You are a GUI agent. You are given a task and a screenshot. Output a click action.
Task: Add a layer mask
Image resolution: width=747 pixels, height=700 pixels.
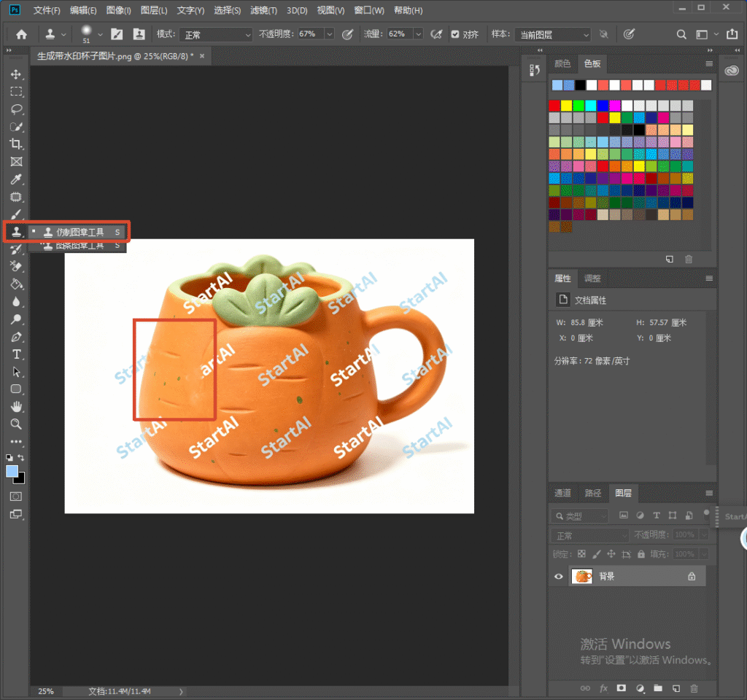pyautogui.click(x=622, y=688)
